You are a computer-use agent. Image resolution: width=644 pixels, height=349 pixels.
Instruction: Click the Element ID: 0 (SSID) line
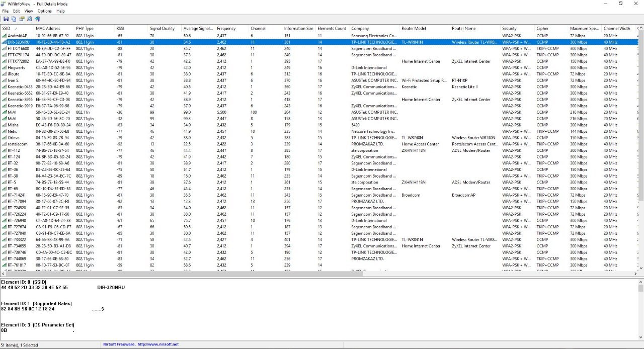[x=23, y=282]
